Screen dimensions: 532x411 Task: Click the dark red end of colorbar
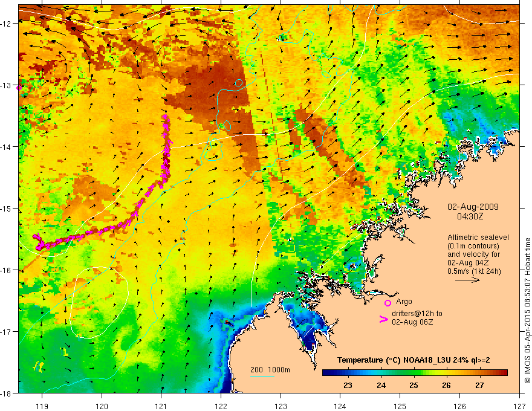(504, 373)
